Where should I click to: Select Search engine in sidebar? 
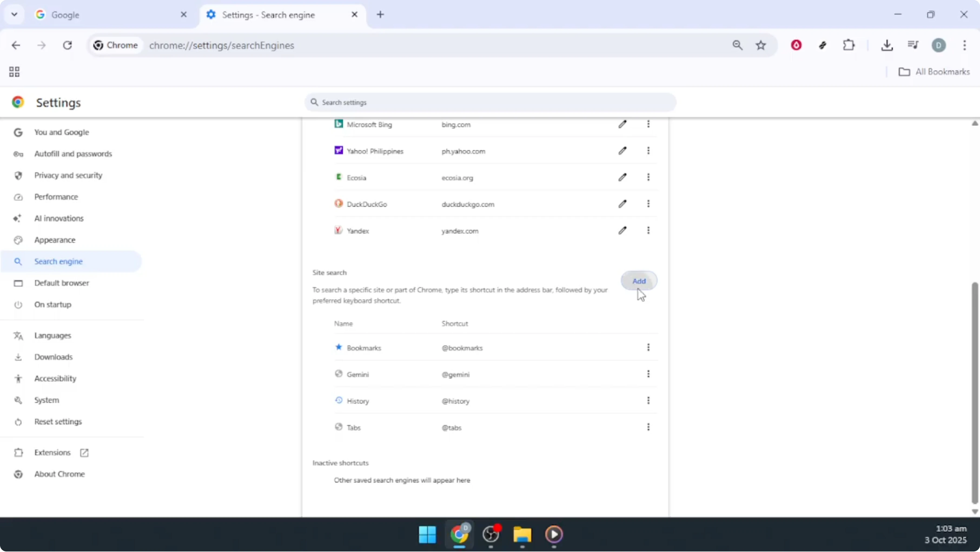(x=71, y=262)
